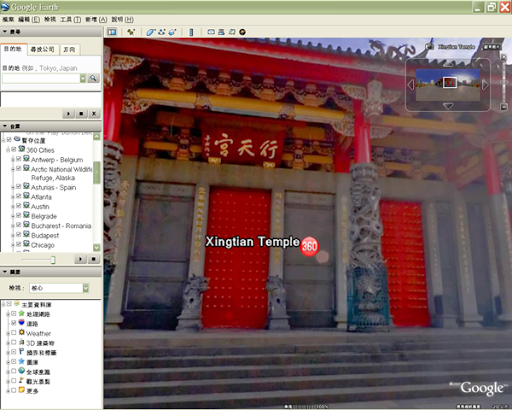
Task: Open the search history dropdown arrow
Action: point(83,78)
